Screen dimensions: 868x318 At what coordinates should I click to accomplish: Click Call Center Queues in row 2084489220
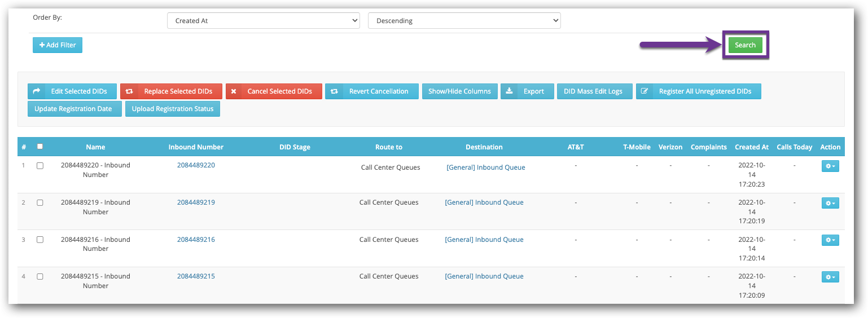click(x=391, y=167)
